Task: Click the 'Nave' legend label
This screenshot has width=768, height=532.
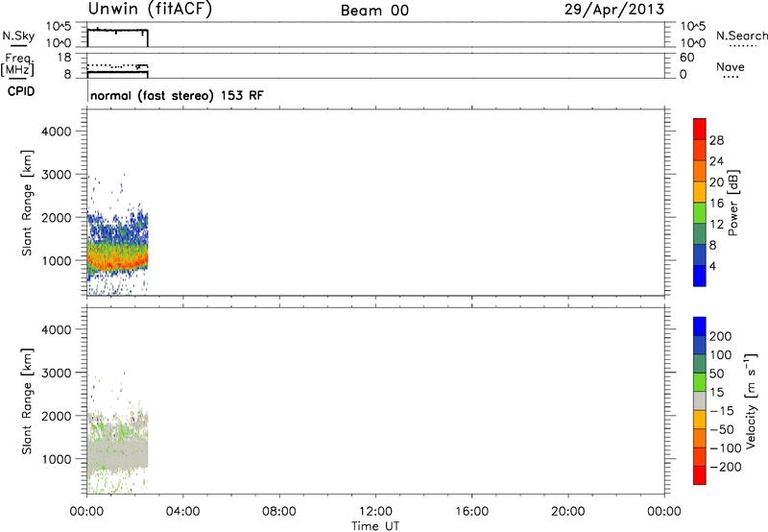Action: point(731,66)
